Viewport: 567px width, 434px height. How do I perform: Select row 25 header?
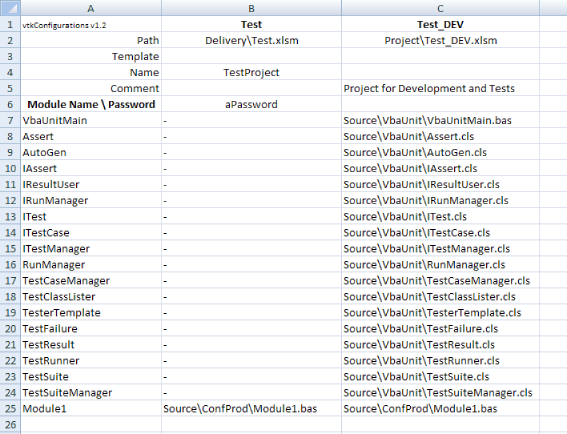[x=10, y=408]
